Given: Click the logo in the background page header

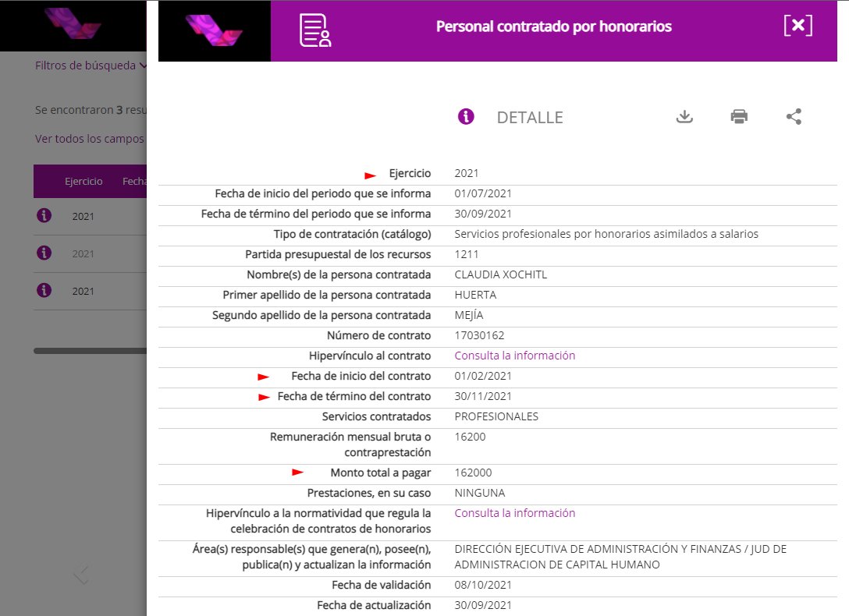Looking at the screenshot, I should pos(73,23).
